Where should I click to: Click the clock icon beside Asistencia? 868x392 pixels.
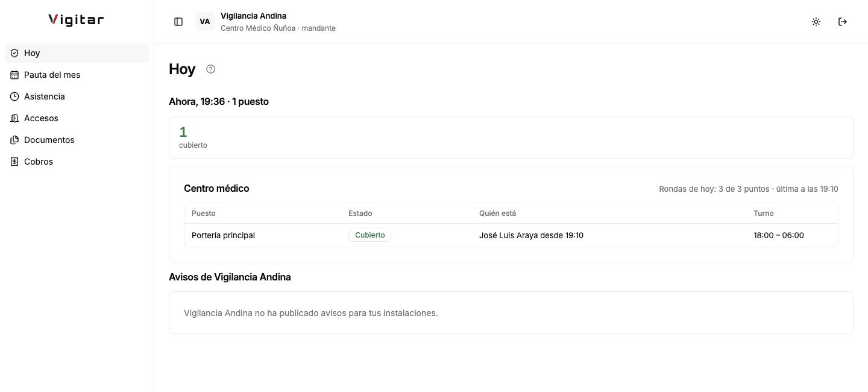coord(14,96)
